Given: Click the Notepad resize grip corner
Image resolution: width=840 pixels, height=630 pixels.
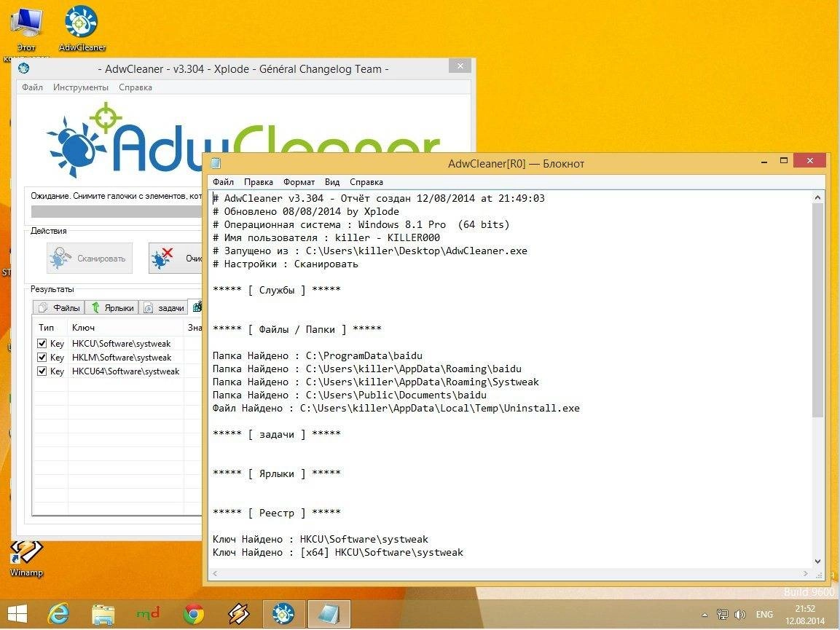Looking at the screenshot, I should point(818,574).
